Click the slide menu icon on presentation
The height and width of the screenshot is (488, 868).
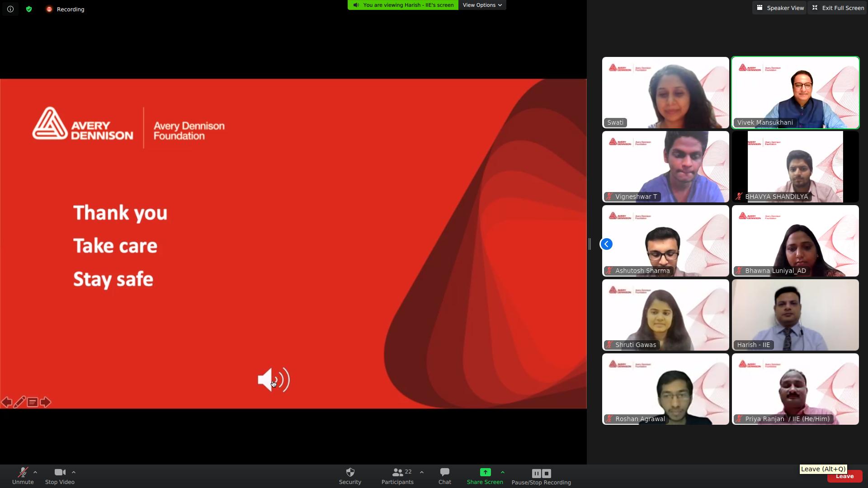[33, 402]
